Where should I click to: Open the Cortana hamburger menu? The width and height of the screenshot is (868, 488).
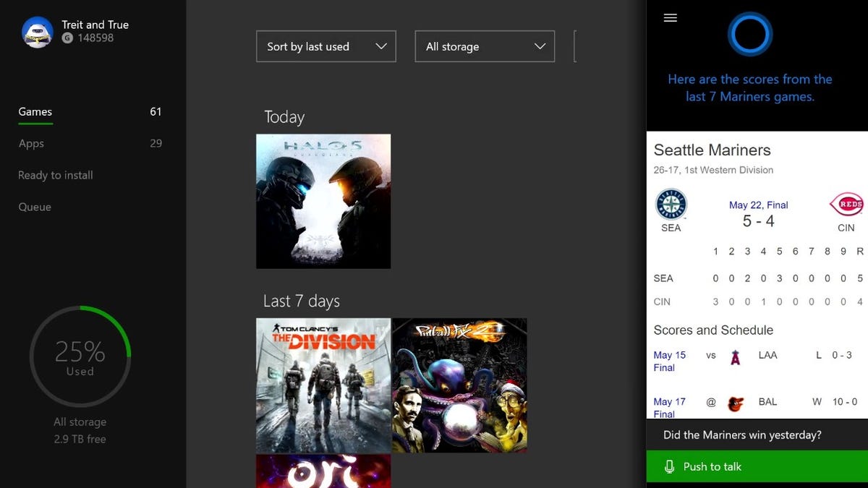click(x=671, y=18)
